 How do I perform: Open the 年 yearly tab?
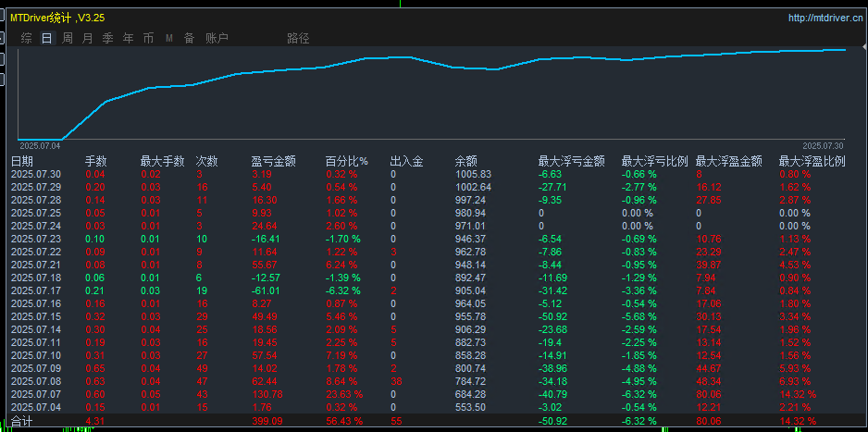[x=128, y=38]
